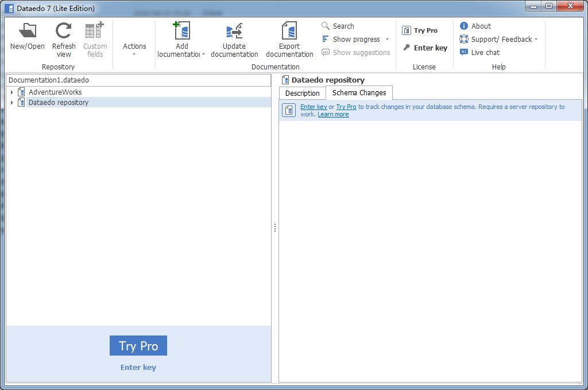Click the Dataedo repository heading icon

pos(285,80)
